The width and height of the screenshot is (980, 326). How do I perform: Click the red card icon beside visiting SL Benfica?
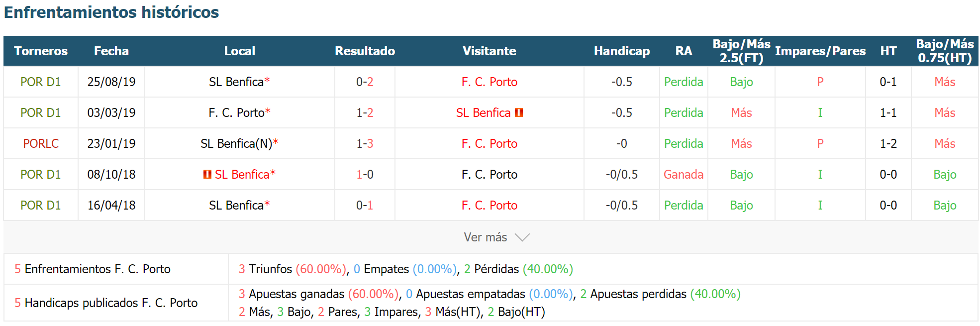[x=519, y=112]
